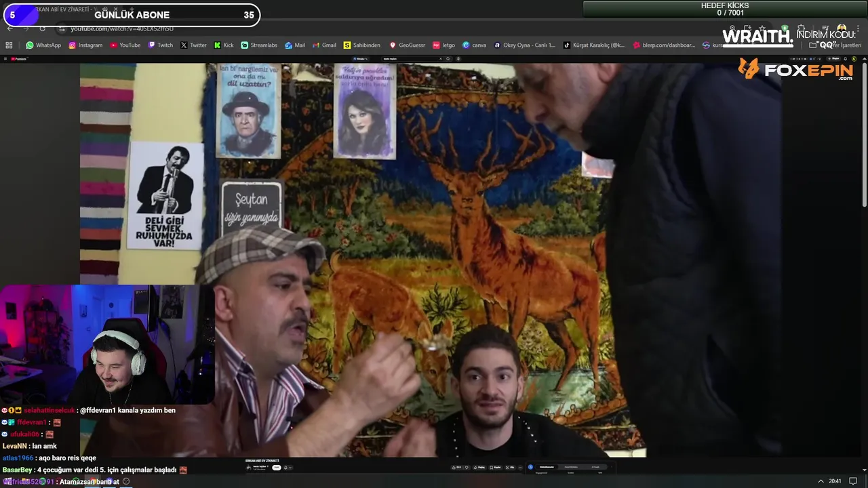Viewport: 868px width, 488px height.
Task: Go forward with the browser forward arrow
Action: (26, 28)
